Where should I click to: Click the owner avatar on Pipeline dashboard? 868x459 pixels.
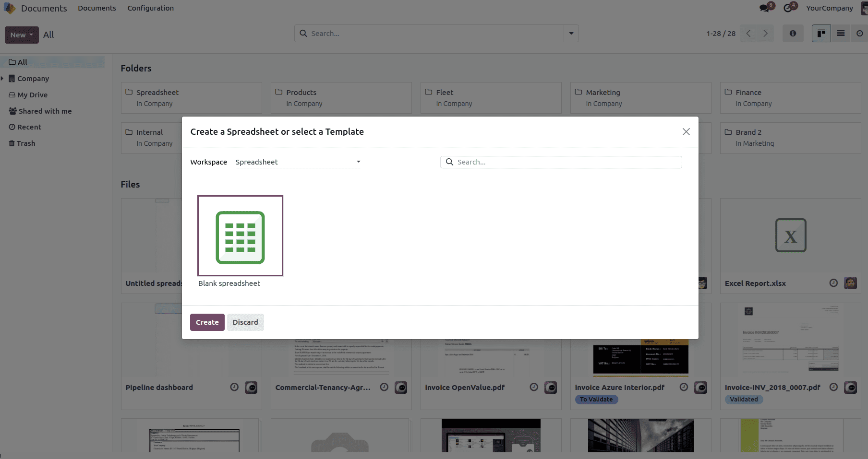point(251,387)
